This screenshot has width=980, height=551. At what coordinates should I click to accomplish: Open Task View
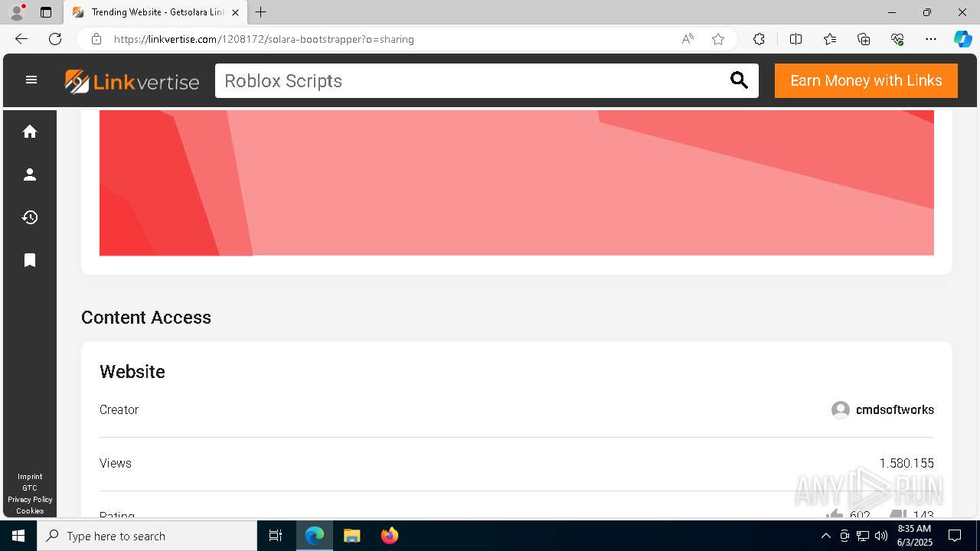pyautogui.click(x=276, y=536)
